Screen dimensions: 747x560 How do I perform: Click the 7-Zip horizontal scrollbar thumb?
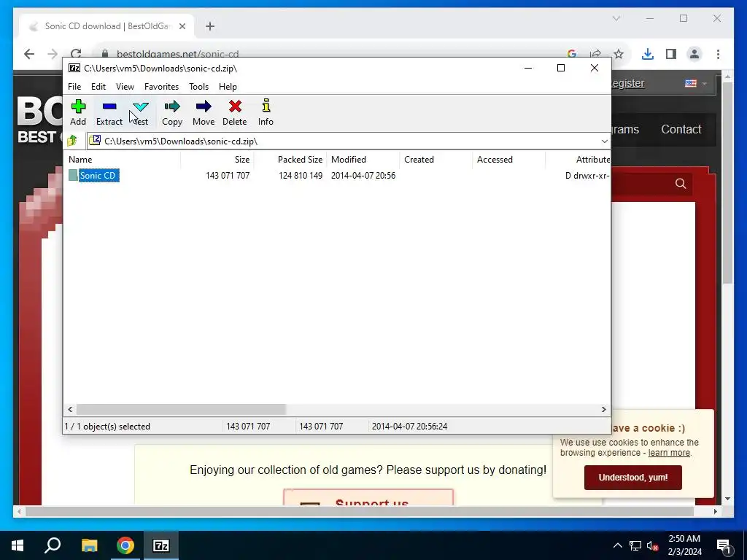(x=181, y=410)
